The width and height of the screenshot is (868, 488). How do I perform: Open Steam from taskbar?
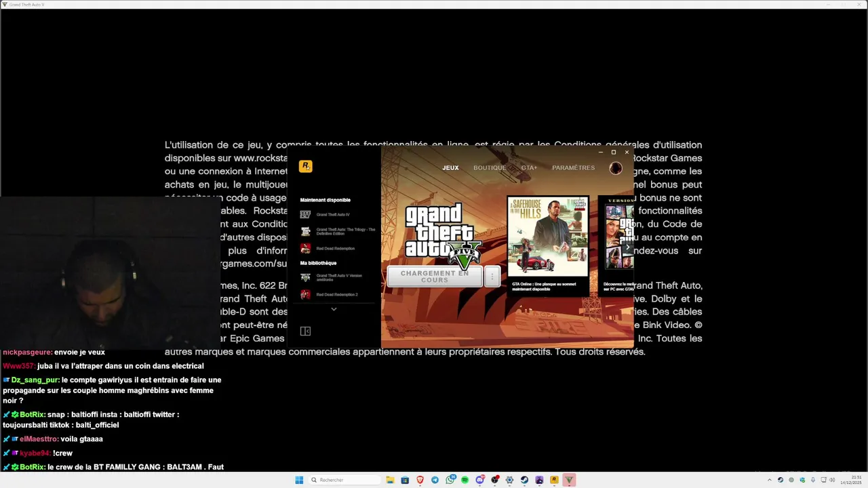coord(524,480)
